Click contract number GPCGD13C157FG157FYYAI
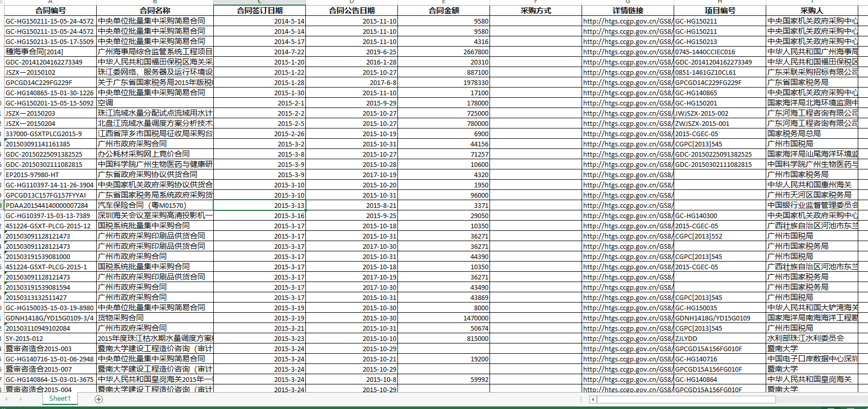 coord(50,195)
